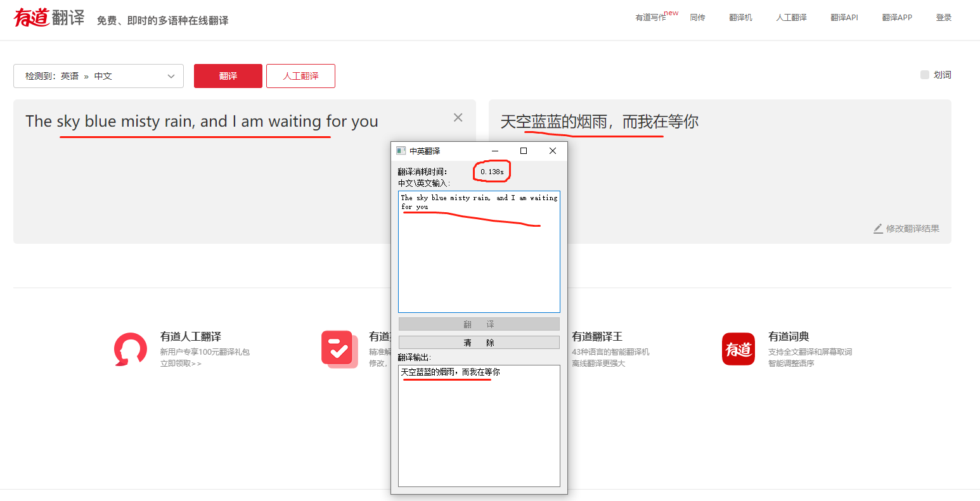Click the 支持全文翻译和屏幕取词 text
Image resolution: width=980 pixels, height=501 pixels.
click(810, 352)
